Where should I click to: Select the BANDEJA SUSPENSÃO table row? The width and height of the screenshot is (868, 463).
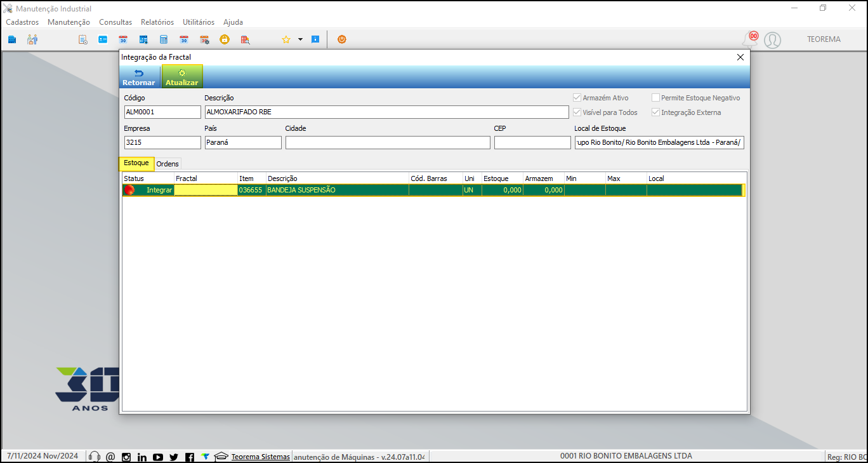point(433,190)
